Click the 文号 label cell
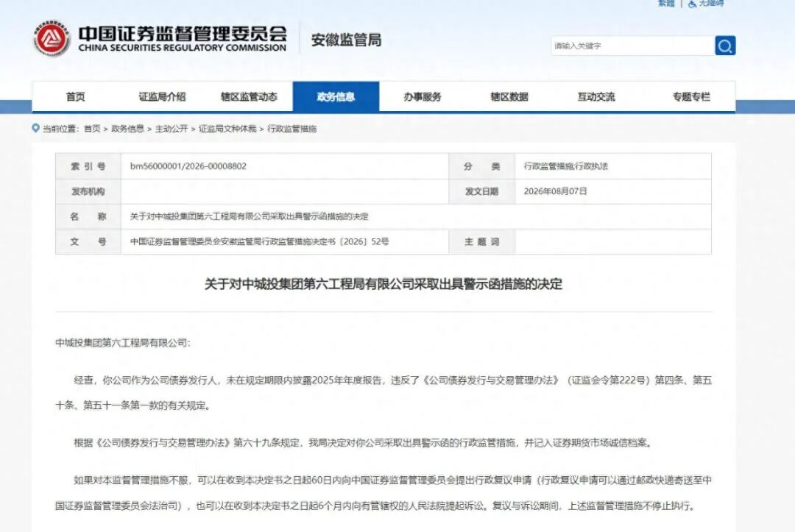The width and height of the screenshot is (795, 532). 88,241
